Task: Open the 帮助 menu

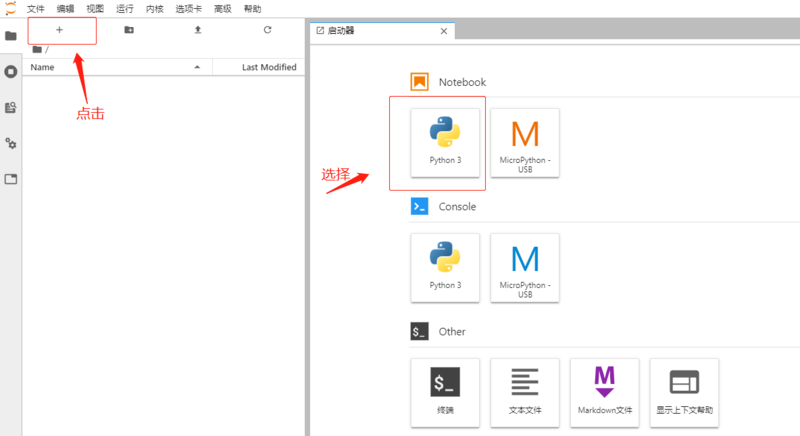Action: tap(252, 8)
